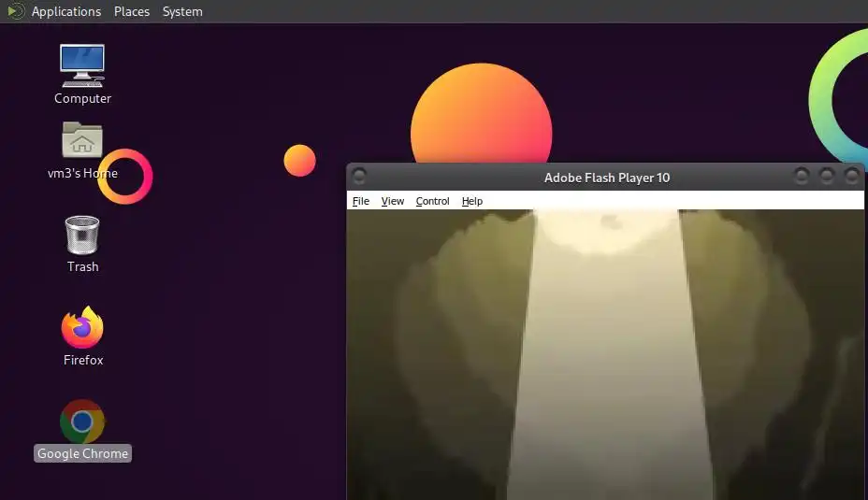Screen dimensions: 868x500
Task: Open the View menu in Adobe Flash Player
Action: coord(393,201)
